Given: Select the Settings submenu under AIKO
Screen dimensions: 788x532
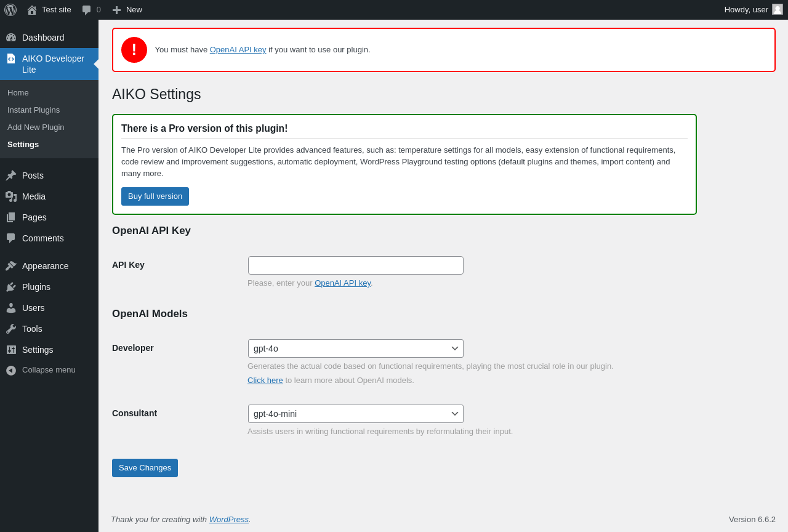Looking at the screenshot, I should (x=23, y=144).
